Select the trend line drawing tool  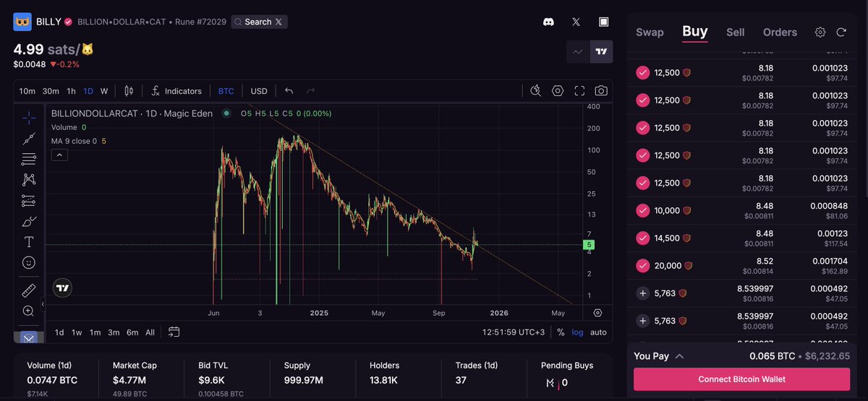click(29, 137)
